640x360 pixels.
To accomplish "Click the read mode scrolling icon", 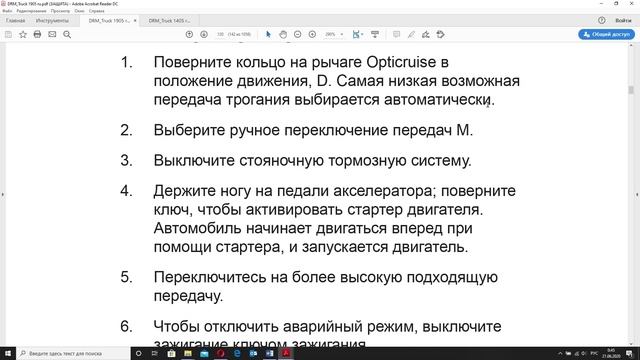I will [x=375, y=35].
